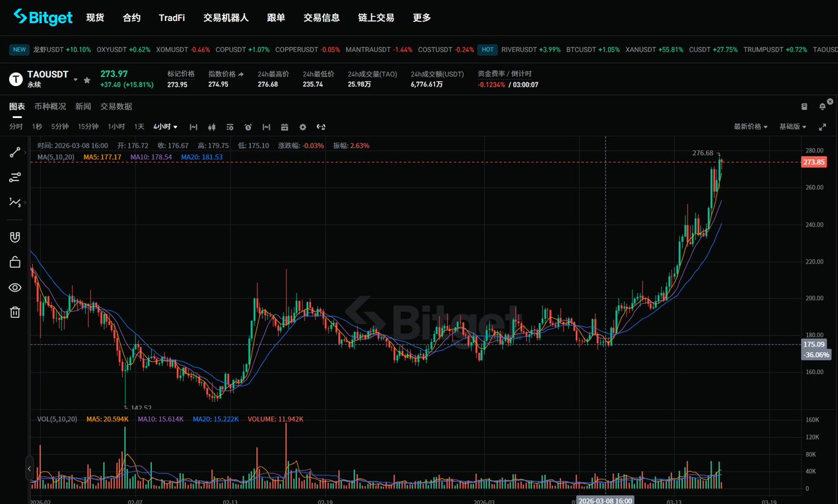
Task: Select the 分时 timeframe
Action: (x=16, y=127)
